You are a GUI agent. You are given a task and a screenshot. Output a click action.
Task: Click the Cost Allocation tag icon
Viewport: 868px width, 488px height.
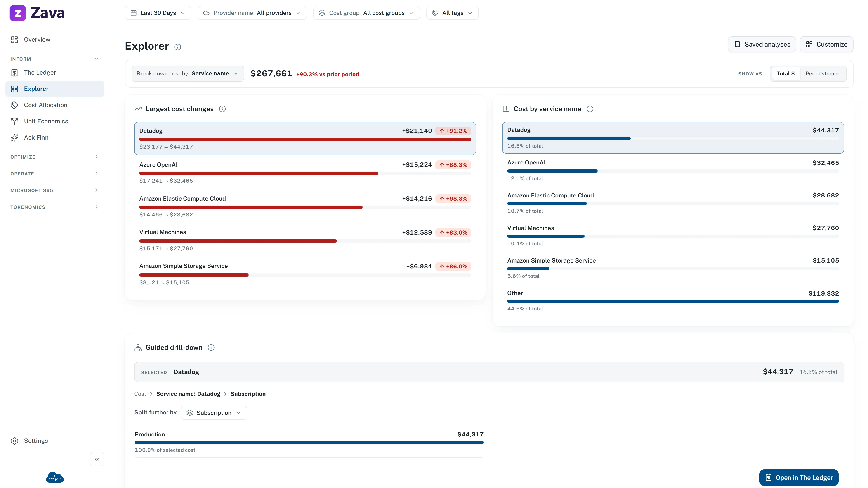pos(14,105)
